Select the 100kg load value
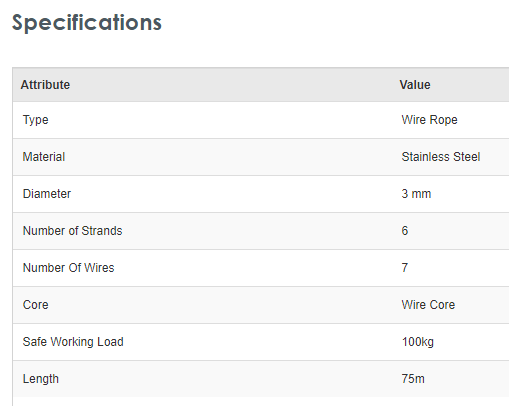 coord(418,342)
